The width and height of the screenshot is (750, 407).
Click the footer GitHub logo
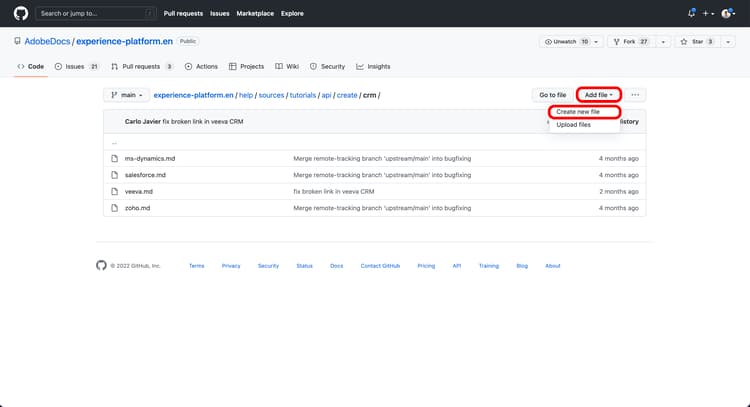tap(101, 265)
